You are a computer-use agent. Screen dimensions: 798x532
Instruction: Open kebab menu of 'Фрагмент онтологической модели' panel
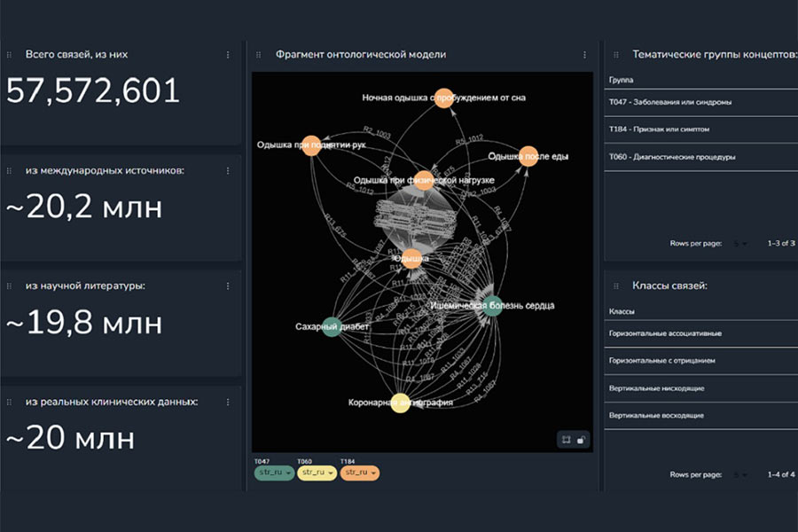[x=584, y=55]
